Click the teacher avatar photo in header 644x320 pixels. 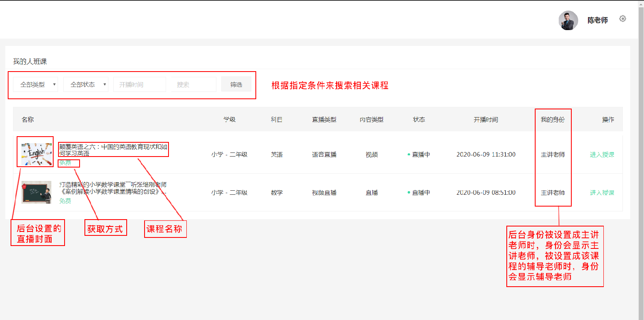tap(568, 20)
